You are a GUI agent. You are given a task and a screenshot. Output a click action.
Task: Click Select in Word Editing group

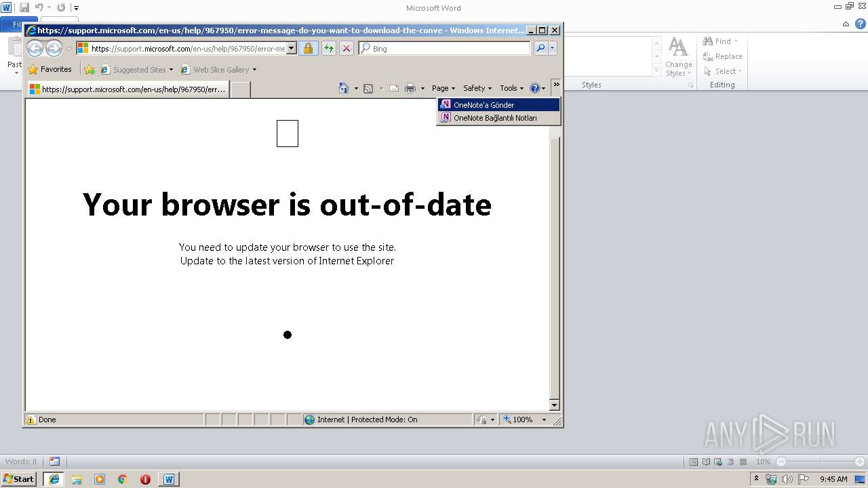723,71
